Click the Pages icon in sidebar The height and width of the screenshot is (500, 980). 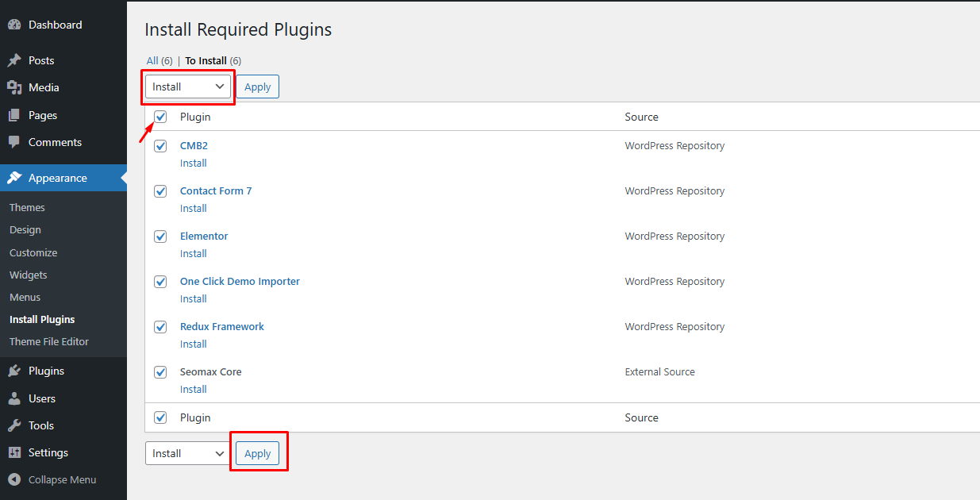pos(14,115)
